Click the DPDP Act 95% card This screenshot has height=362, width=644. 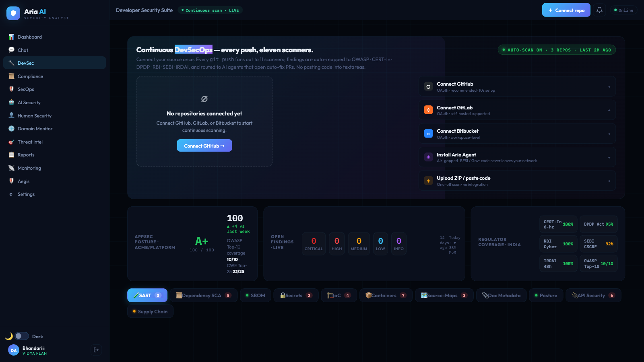point(599,224)
